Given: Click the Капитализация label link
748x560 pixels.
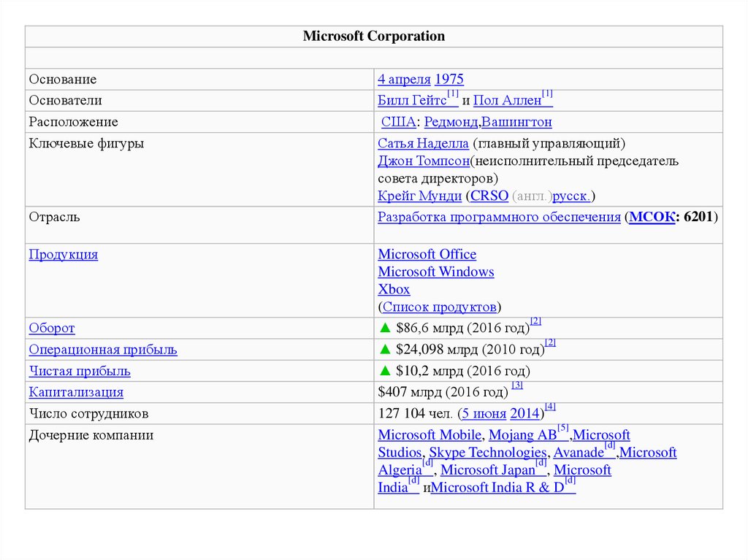Looking at the screenshot, I should tap(76, 392).
